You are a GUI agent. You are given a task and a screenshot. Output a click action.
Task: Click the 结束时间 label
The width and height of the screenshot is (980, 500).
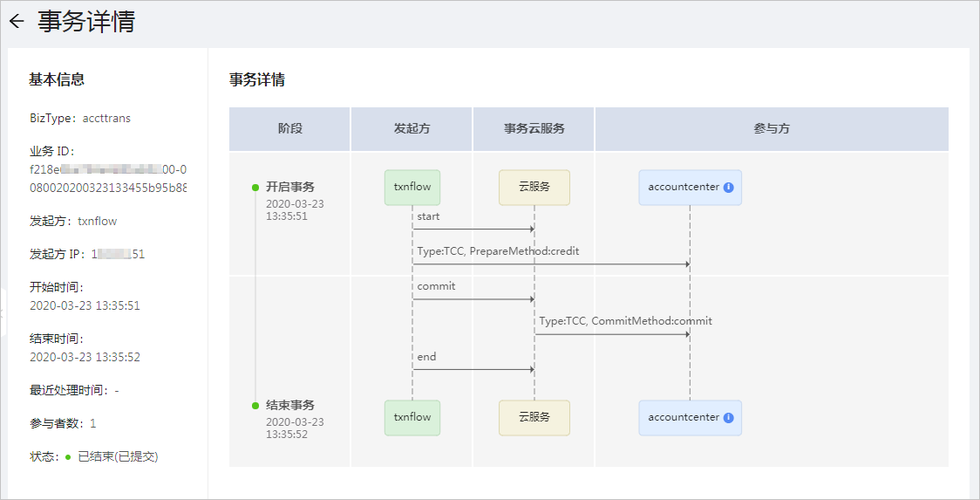tap(57, 339)
